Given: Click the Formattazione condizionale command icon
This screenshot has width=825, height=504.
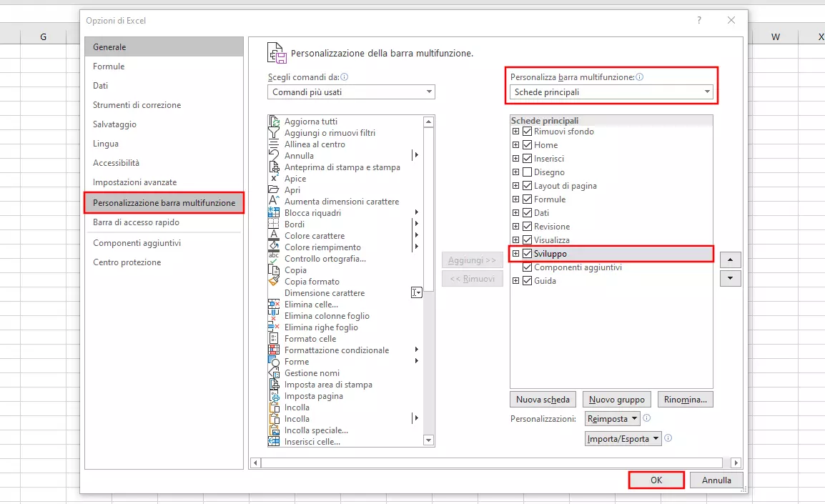Looking at the screenshot, I should (274, 350).
